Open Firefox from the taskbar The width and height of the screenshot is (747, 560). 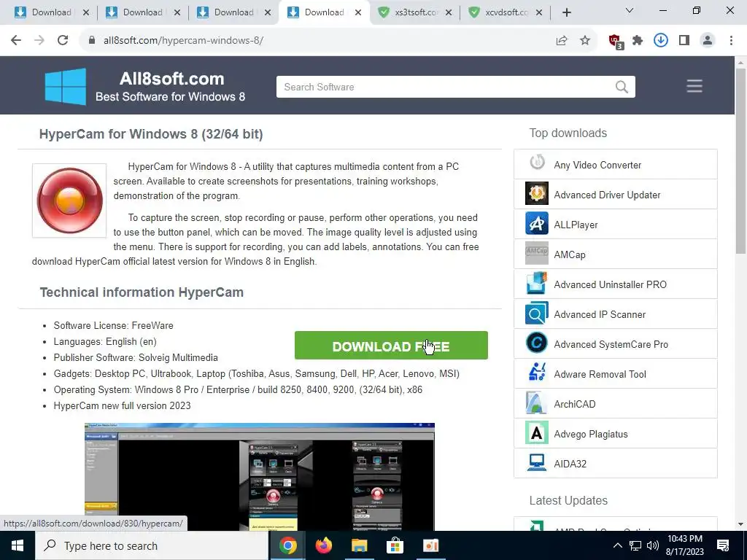coord(324,545)
